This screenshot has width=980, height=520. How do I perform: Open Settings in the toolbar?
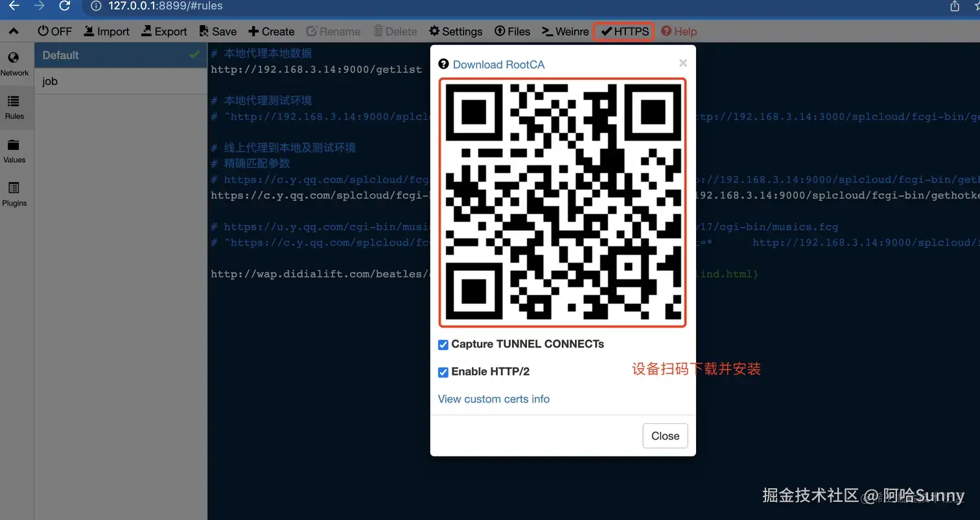[456, 31]
